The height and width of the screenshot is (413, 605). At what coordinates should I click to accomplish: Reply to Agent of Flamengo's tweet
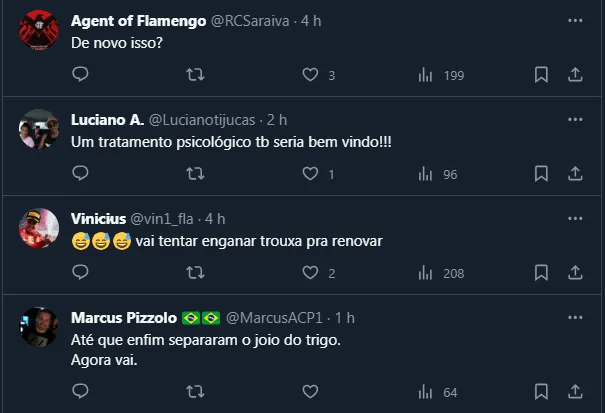81,74
